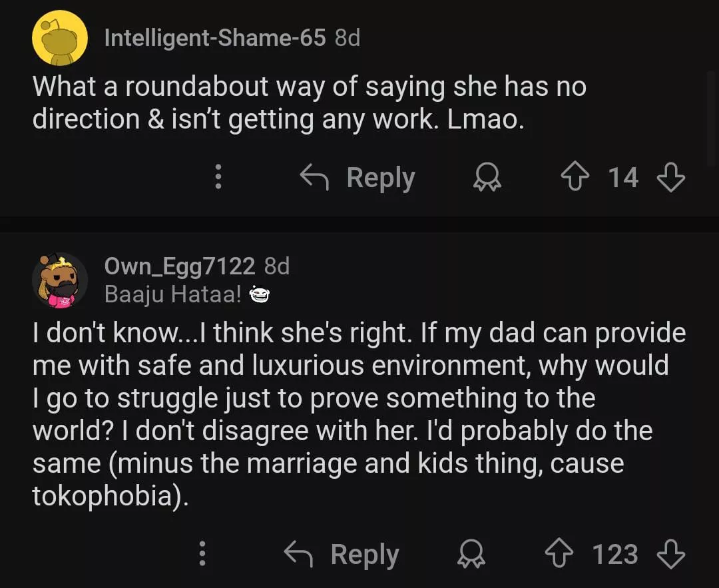Click the 8d timestamp on Own_Egg7122's comment

click(277, 266)
